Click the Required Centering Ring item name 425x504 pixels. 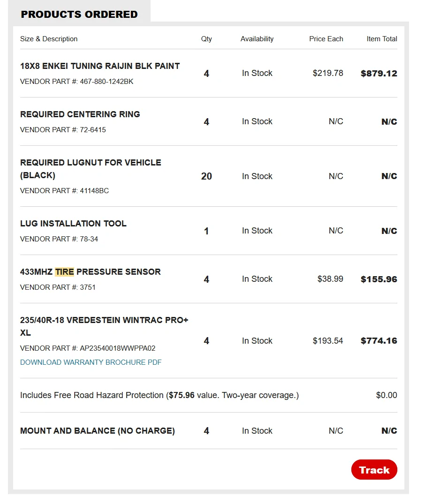tap(80, 114)
